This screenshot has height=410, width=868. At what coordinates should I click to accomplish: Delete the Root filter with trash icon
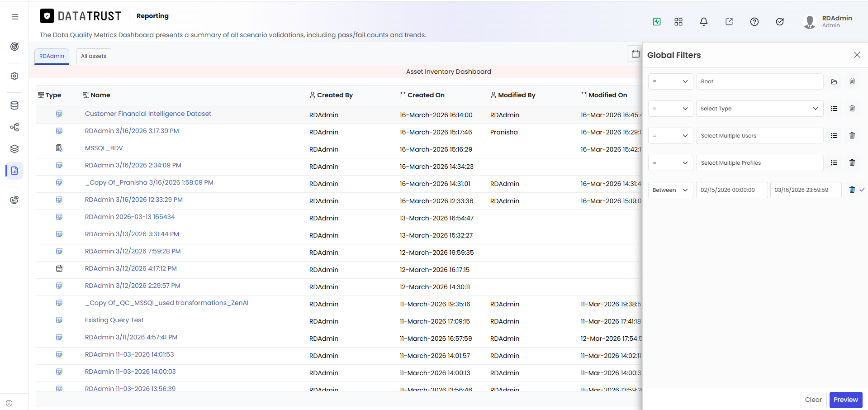point(852,81)
